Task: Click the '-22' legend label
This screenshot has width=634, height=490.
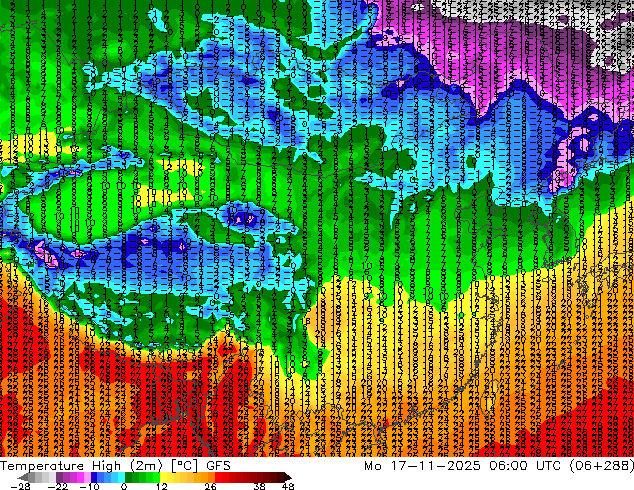Action: click(57, 486)
